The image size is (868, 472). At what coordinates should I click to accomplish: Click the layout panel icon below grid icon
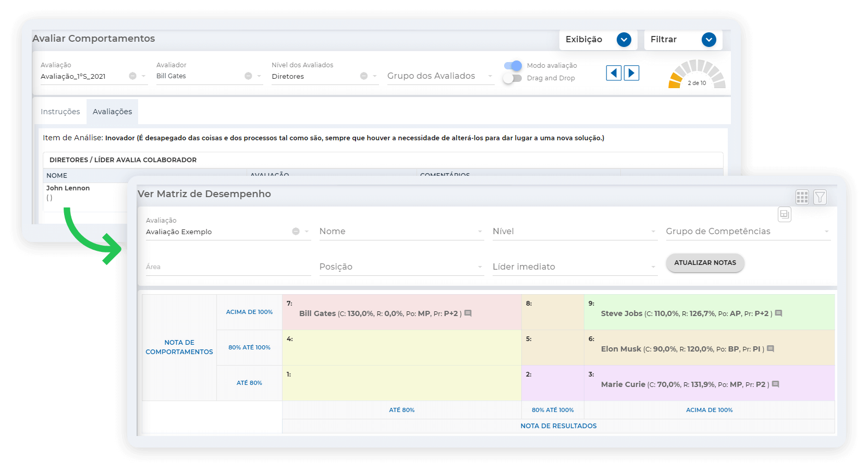coord(784,214)
